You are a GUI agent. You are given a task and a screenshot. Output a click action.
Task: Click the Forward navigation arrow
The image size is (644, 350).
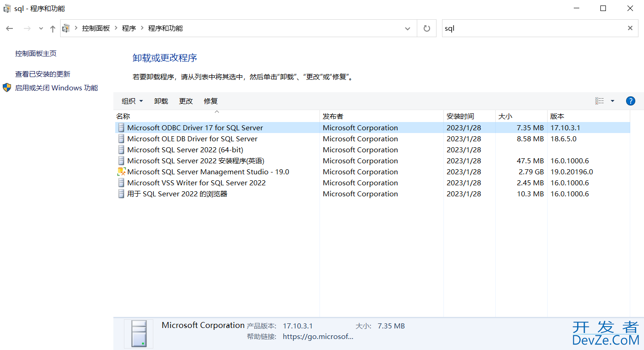point(27,28)
